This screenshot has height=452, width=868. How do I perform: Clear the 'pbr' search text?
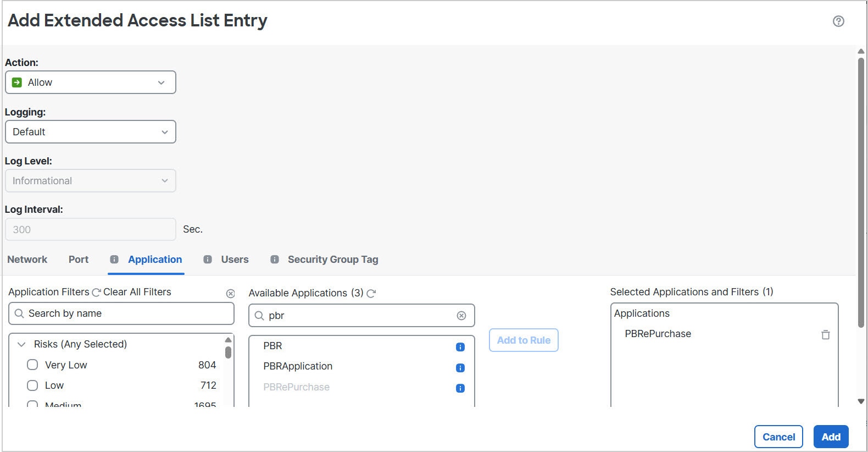[461, 316]
